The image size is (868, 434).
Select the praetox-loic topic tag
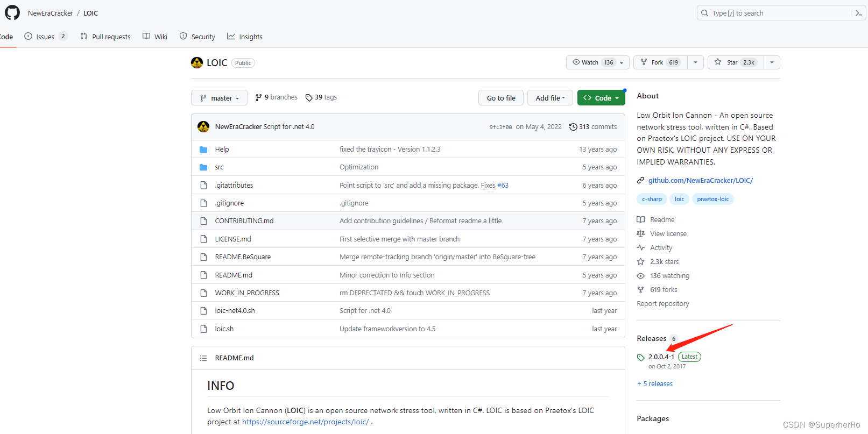[x=712, y=199]
